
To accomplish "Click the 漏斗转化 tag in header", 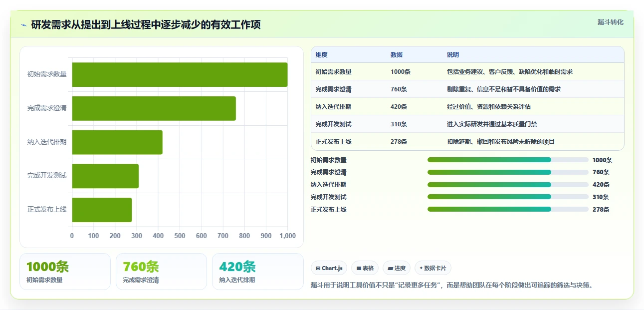I will (611, 22).
